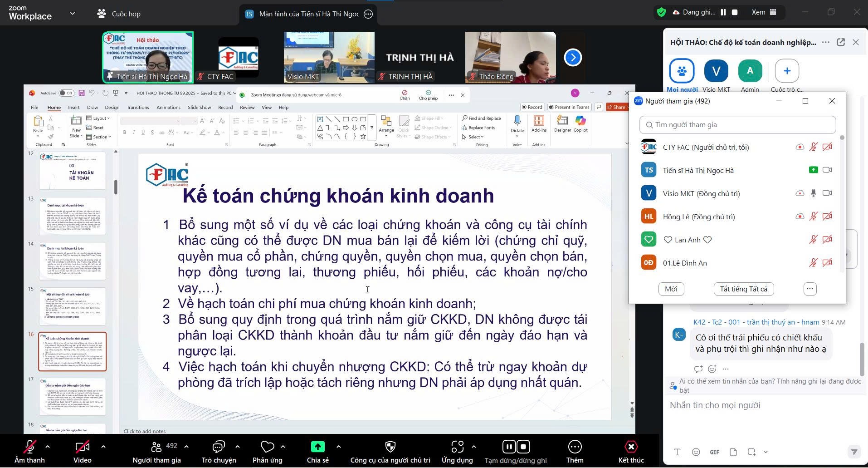Pause the recording in bottom toolbar

[x=509, y=447]
